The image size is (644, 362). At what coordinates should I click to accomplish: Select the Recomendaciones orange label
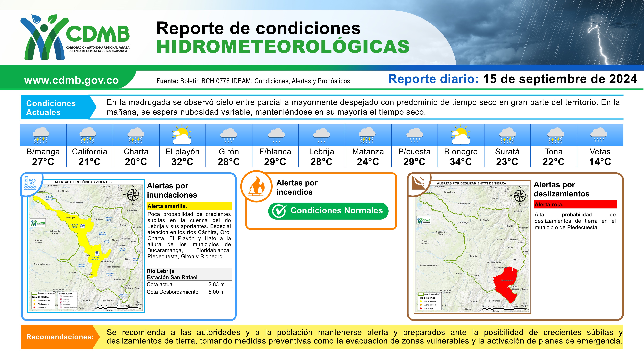click(x=60, y=337)
